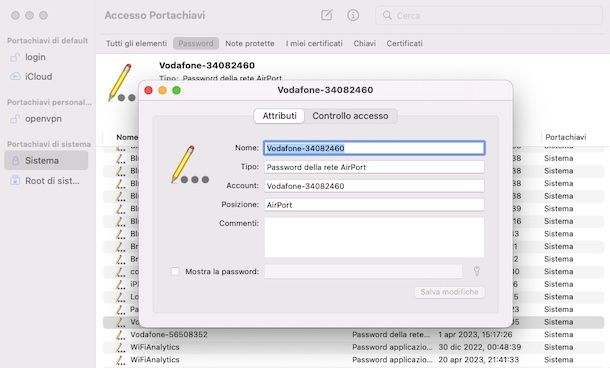The width and height of the screenshot is (610, 368).
Task: Click the pencil icon in main preview
Action: (x=122, y=82)
